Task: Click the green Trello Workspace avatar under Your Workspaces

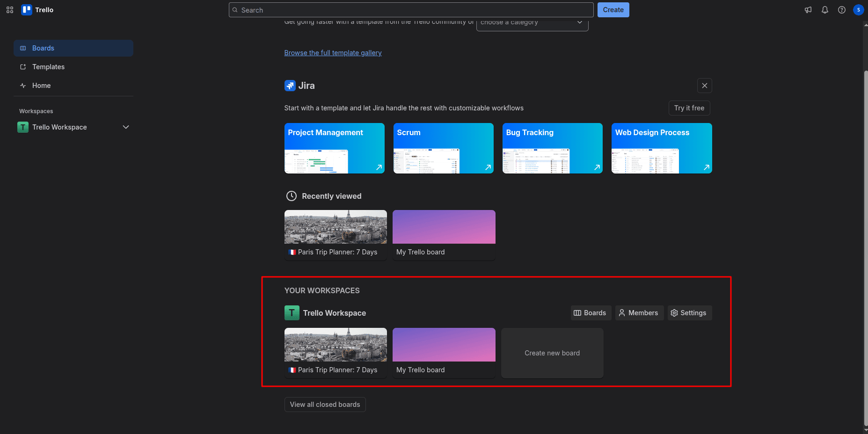Action: [292, 313]
